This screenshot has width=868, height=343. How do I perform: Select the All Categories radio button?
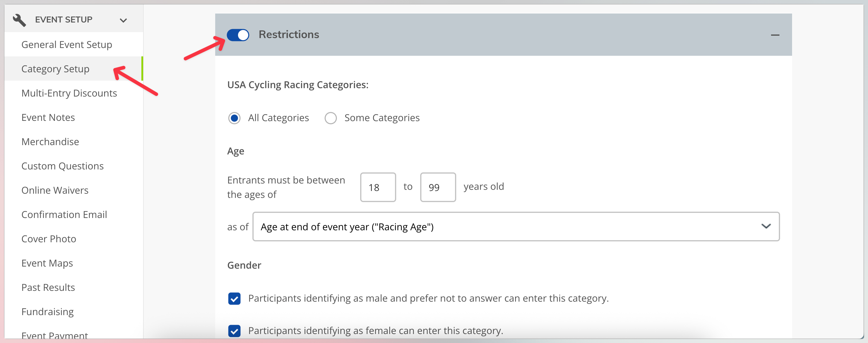coord(234,118)
